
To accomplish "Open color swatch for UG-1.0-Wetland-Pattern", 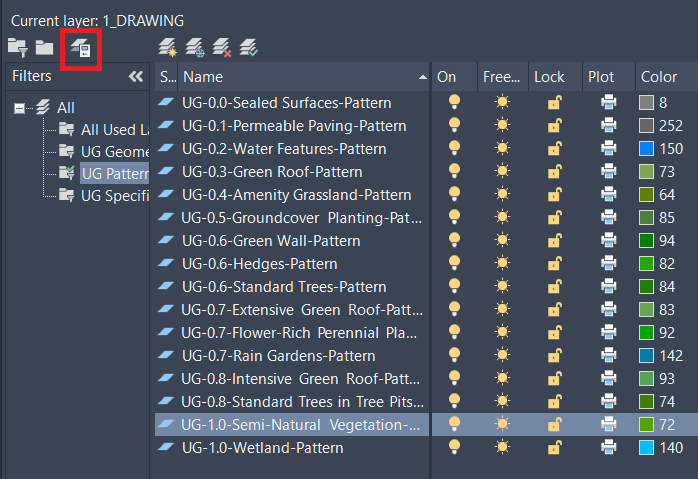I will coord(646,448).
